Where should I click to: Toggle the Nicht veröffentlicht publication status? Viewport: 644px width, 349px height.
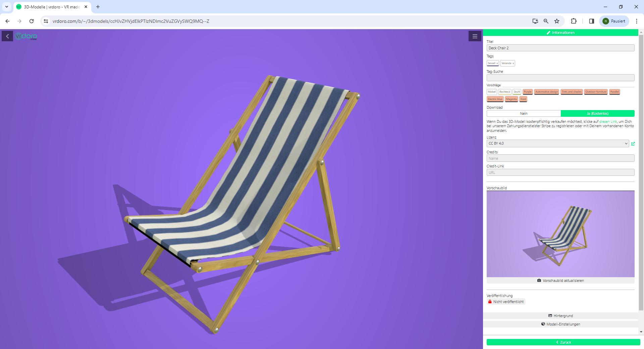[x=506, y=302]
